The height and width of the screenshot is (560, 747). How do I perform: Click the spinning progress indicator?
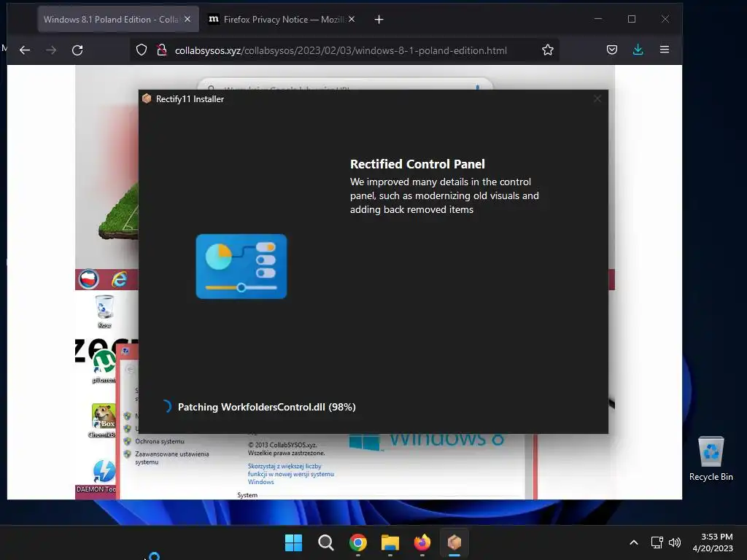(166, 406)
